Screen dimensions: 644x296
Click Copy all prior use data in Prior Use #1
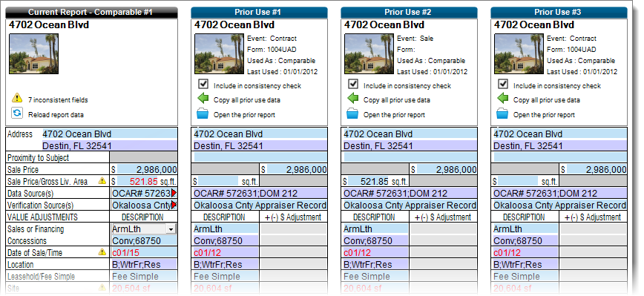(x=247, y=99)
